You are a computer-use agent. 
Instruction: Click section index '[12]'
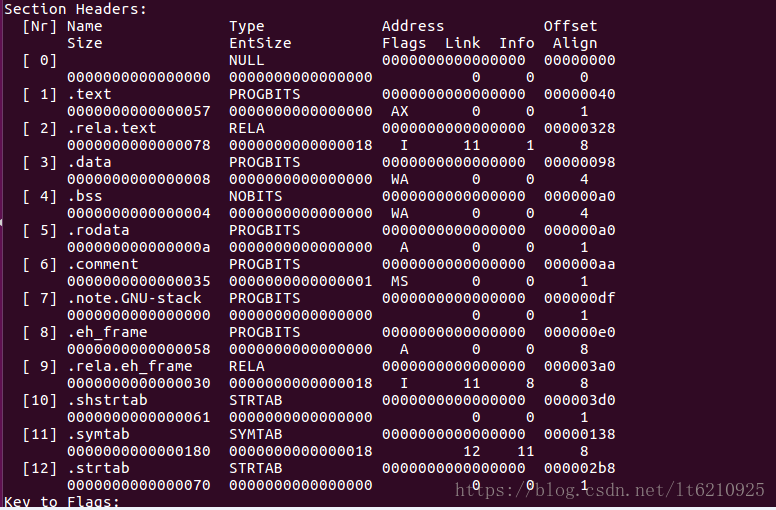pyautogui.click(x=40, y=468)
